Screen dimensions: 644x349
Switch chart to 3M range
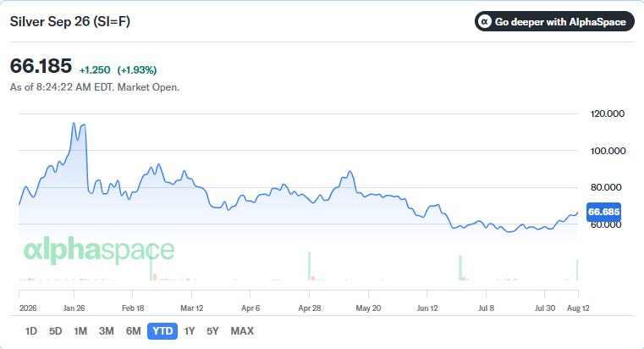click(x=106, y=331)
